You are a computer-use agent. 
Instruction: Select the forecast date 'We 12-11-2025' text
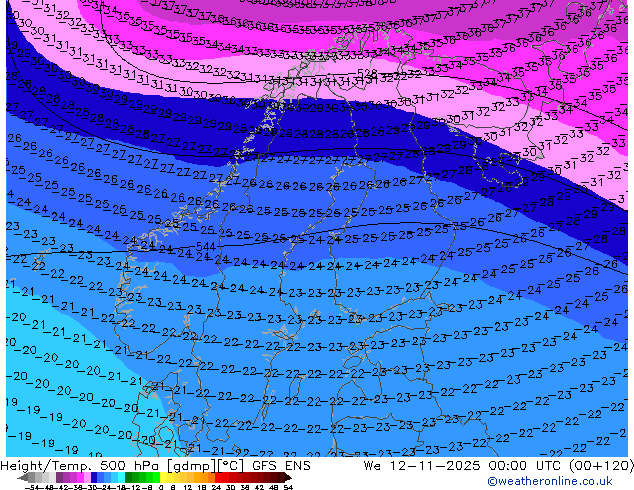click(423, 466)
